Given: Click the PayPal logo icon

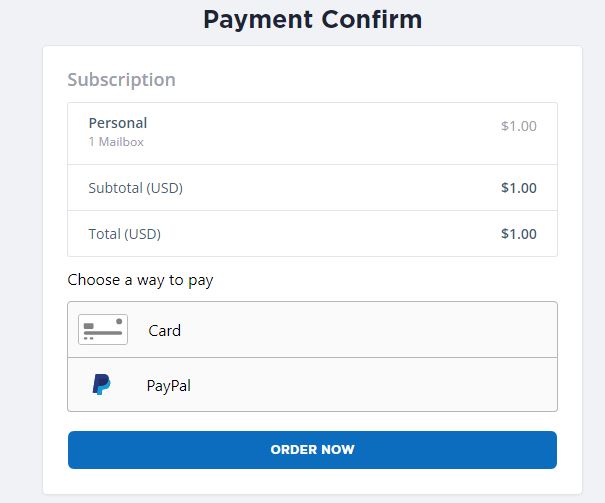Looking at the screenshot, I should point(102,385).
